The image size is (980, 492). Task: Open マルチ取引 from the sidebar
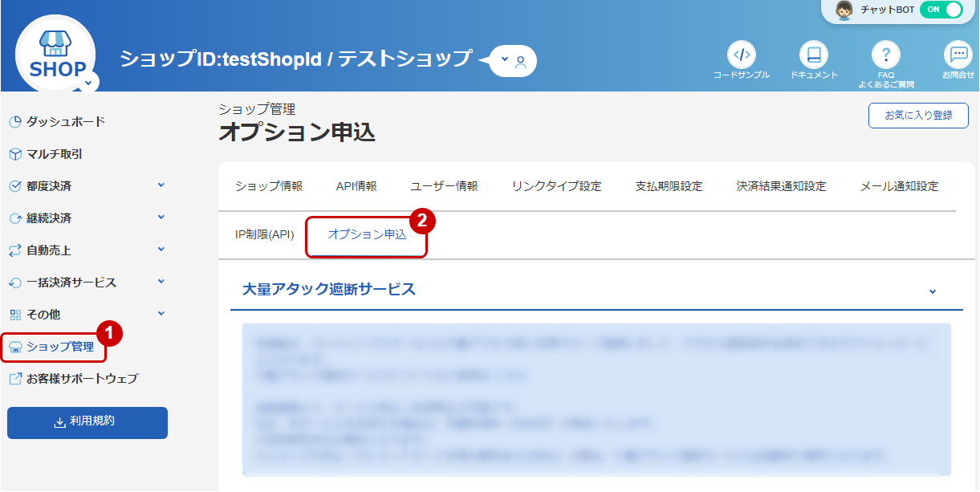(x=52, y=154)
